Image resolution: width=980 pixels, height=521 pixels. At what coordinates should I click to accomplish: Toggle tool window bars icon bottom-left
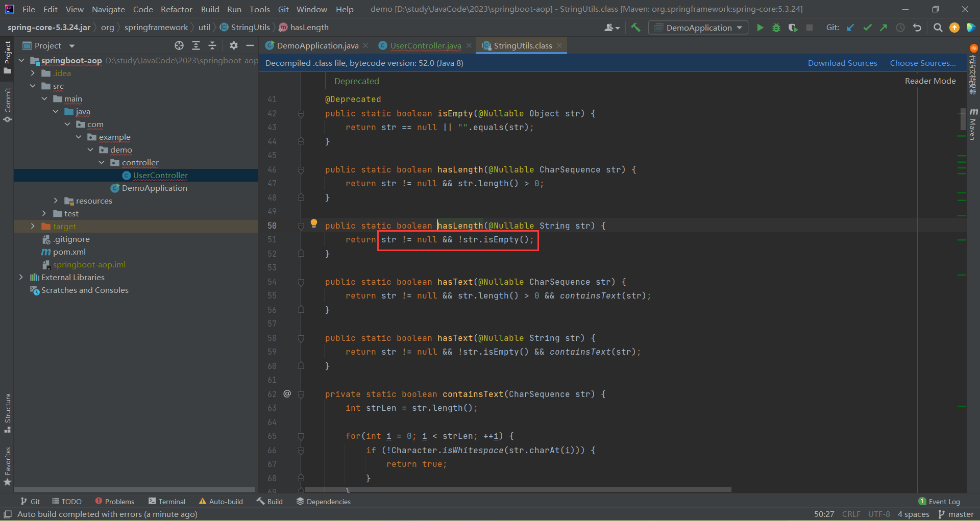(x=8, y=514)
